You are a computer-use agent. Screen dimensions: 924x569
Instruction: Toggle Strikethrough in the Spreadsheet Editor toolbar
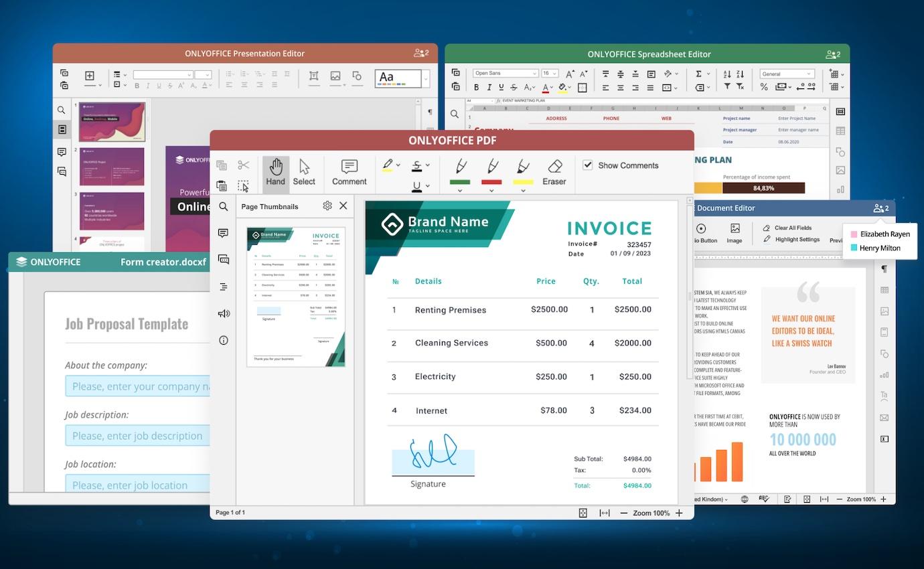[514, 87]
